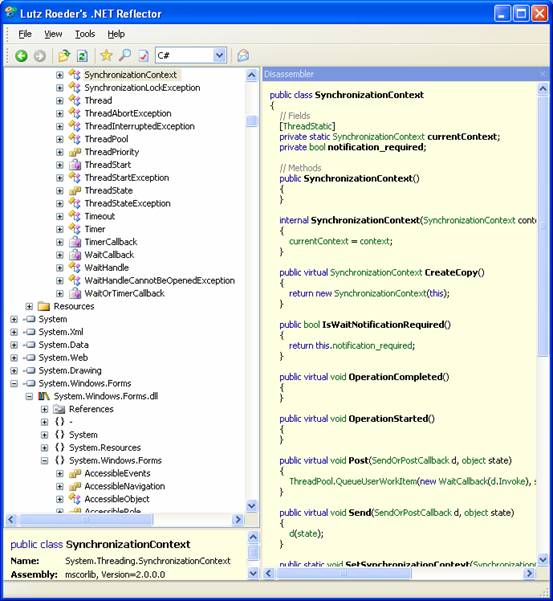The image size is (553, 601).
Task: Click the Disassembler horizontal scroll-right arrow
Action: (x=529, y=573)
